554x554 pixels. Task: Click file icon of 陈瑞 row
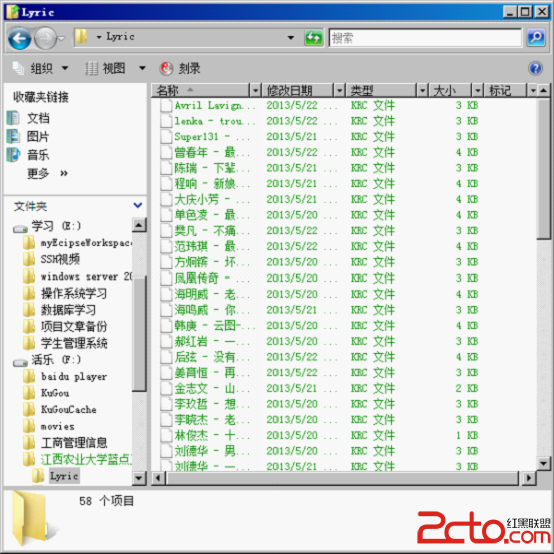click(x=166, y=168)
